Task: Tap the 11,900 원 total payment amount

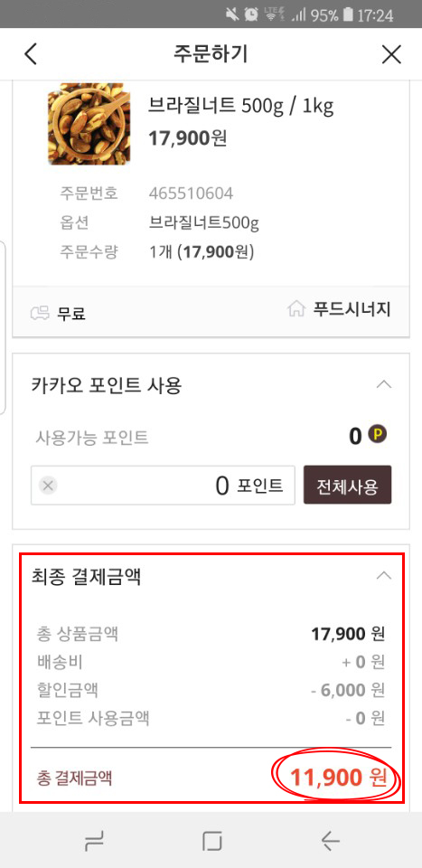Action: 337,778
